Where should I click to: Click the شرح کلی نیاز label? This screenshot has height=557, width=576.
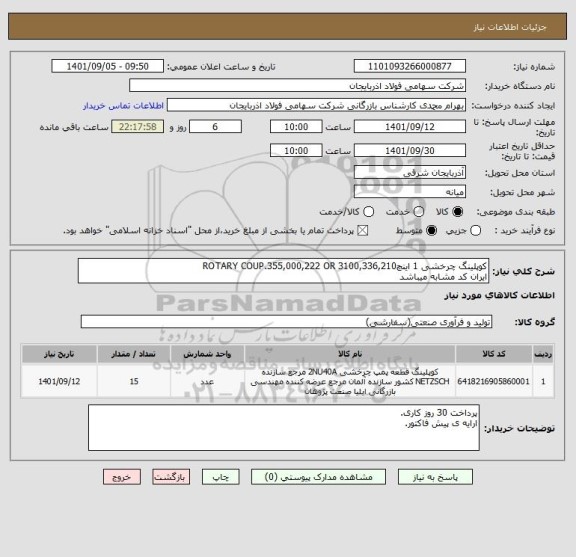pos(523,272)
